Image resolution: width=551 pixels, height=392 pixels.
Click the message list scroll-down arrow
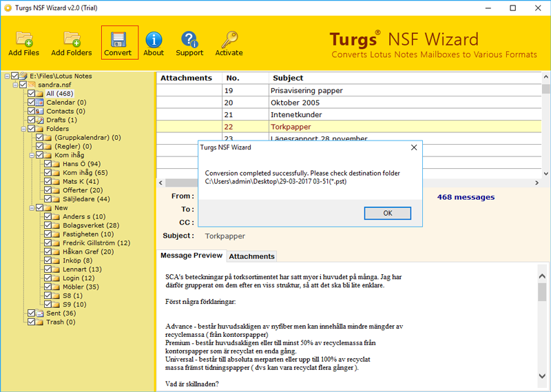click(x=545, y=174)
